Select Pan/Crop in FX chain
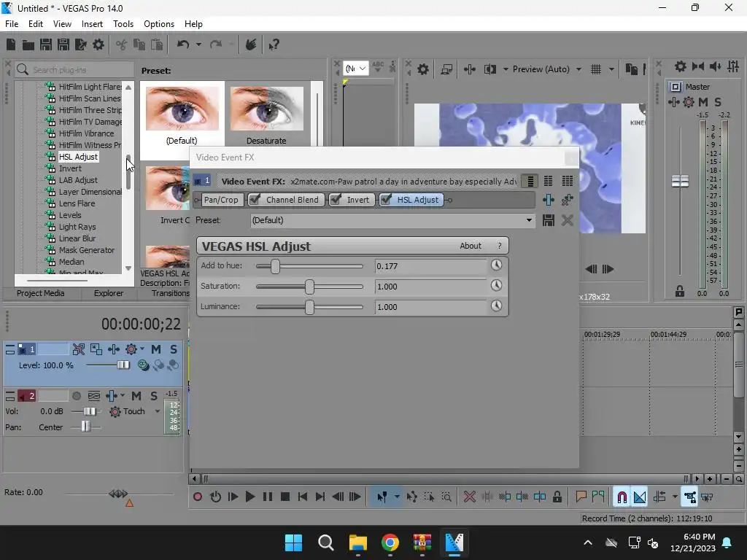This screenshot has width=747, height=560. pos(221,200)
